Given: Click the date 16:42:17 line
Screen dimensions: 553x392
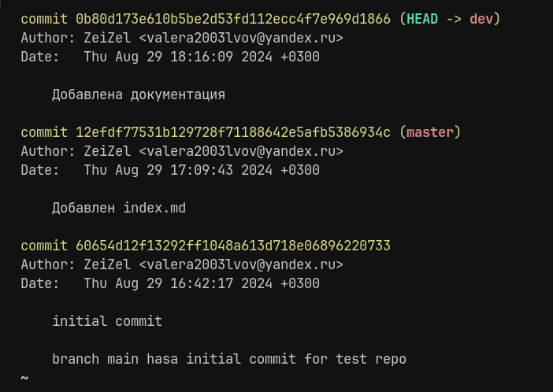Looking at the screenshot, I should click(x=170, y=284).
